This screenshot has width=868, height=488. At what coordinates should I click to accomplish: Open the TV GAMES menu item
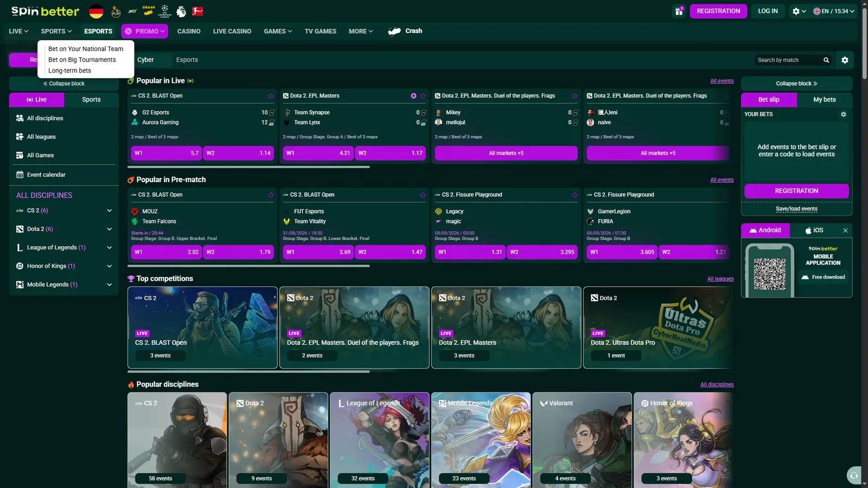pyautogui.click(x=320, y=31)
